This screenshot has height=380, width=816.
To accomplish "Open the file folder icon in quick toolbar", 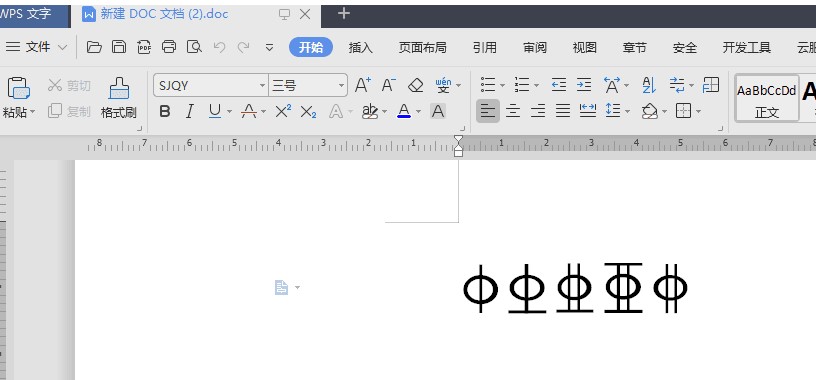I will tap(94, 47).
